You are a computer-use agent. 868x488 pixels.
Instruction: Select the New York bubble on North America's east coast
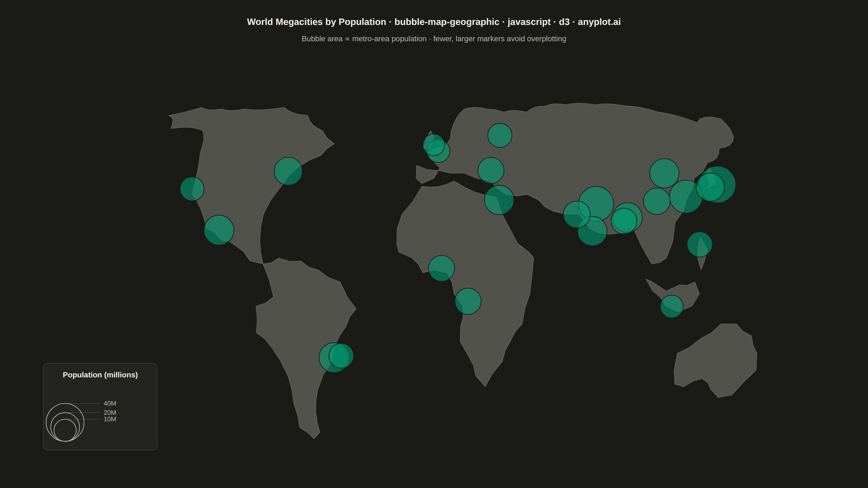tap(288, 171)
